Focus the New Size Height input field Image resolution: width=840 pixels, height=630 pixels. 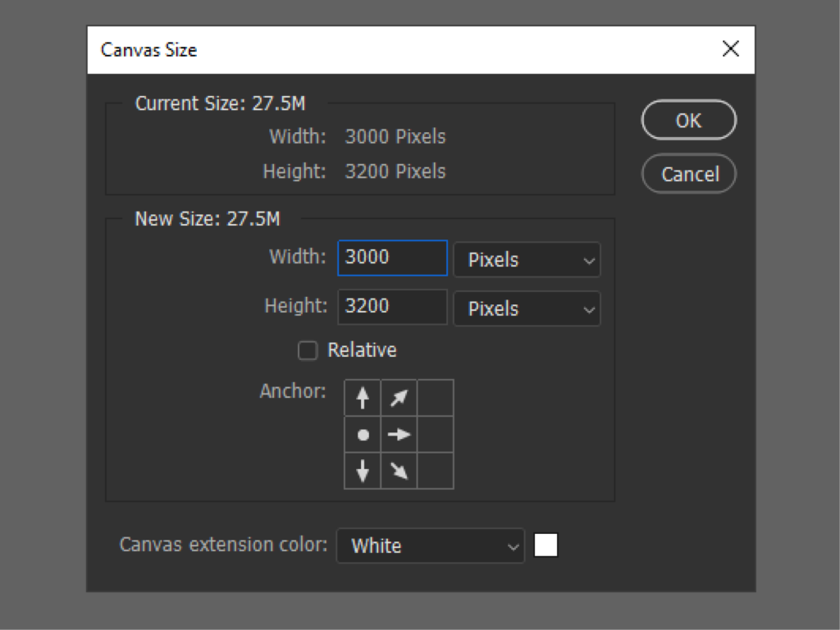pyautogui.click(x=392, y=307)
